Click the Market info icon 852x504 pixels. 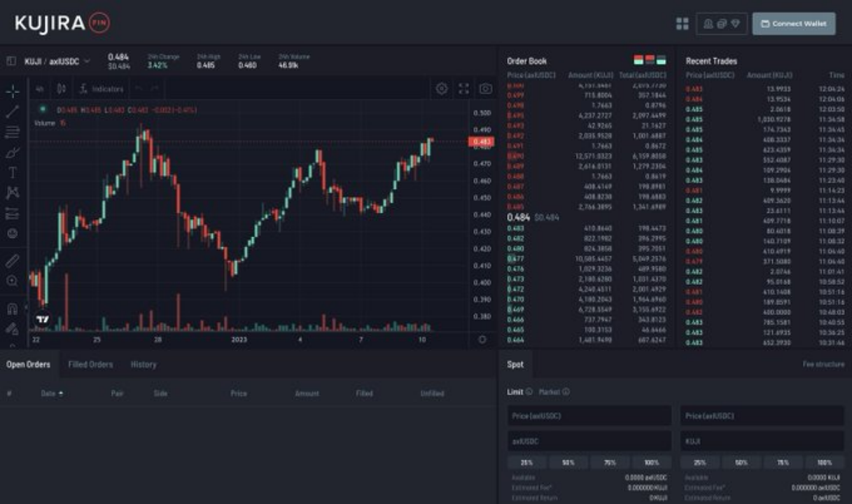[x=566, y=392]
